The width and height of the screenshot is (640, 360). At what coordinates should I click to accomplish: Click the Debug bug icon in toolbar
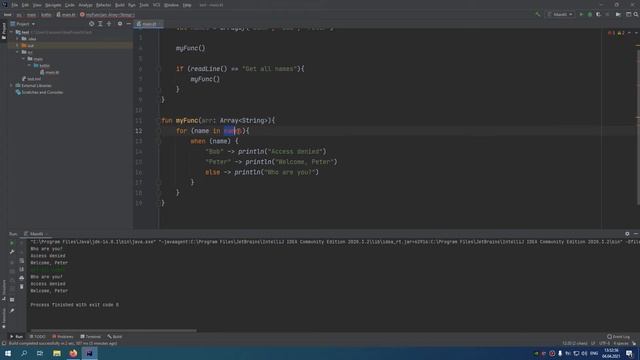(590, 14)
